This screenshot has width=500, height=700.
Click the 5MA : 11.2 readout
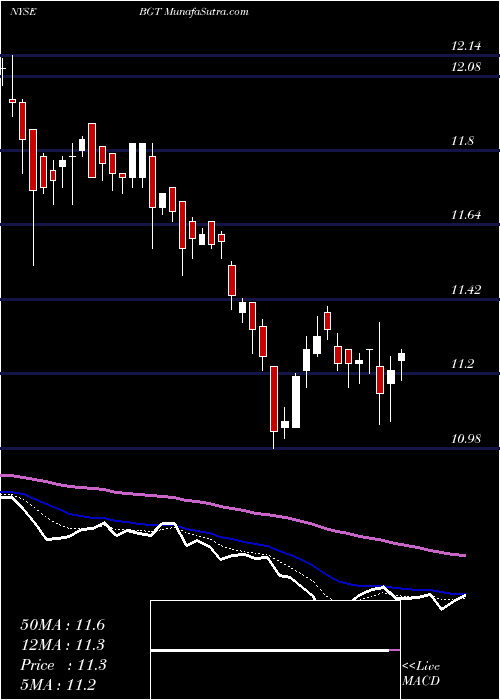58,684
